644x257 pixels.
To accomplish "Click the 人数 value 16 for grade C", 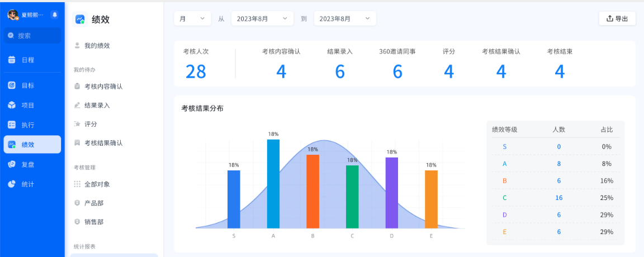I will (x=558, y=197).
